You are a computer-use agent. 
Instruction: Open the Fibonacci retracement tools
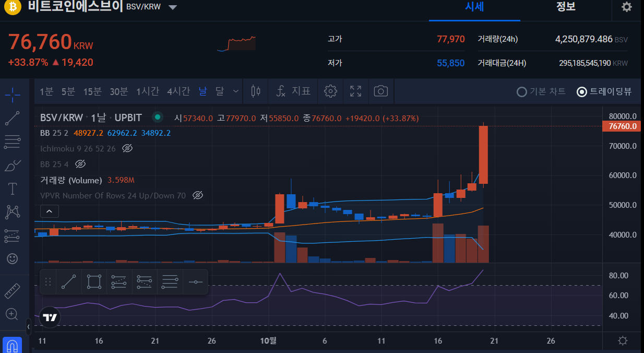tap(13, 142)
